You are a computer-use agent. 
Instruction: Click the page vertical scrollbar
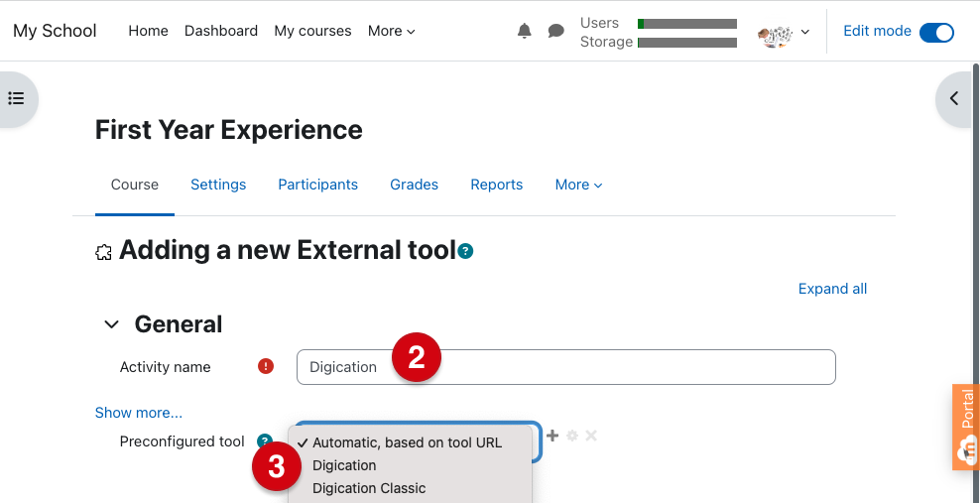976,281
